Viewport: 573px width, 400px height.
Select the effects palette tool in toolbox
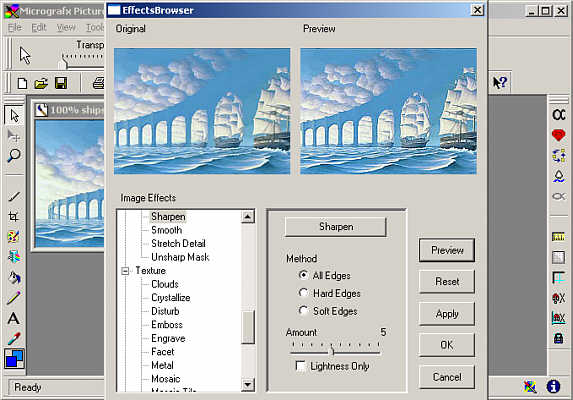coord(14,237)
